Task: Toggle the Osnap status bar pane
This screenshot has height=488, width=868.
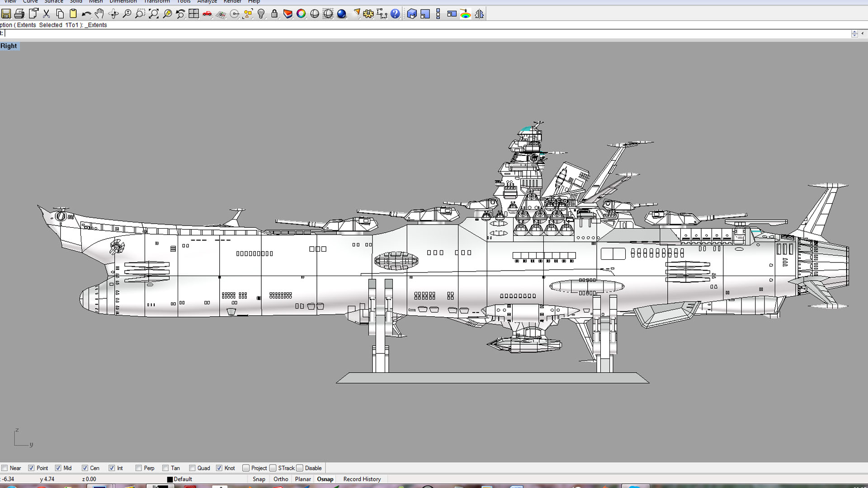Action: pyautogui.click(x=325, y=479)
